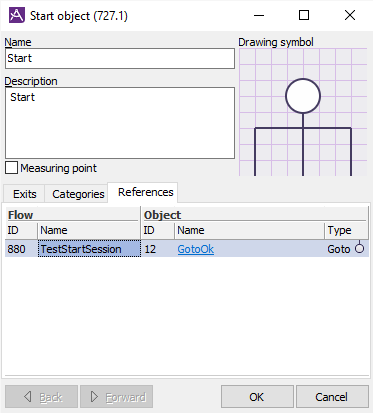Select the References tab

pos(146,192)
